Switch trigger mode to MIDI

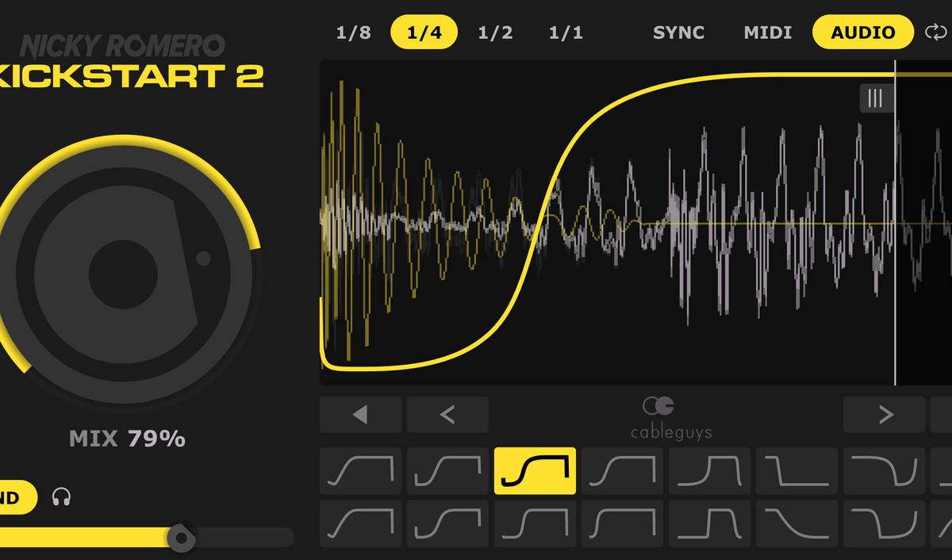[767, 33]
